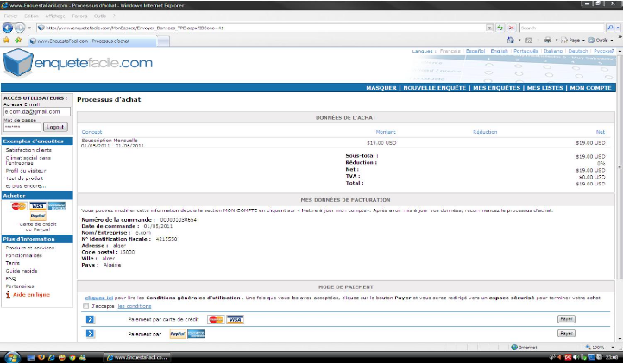Screen dimensions: 623x364
Task: Click the search magnifier icon
Action: click(610, 28)
